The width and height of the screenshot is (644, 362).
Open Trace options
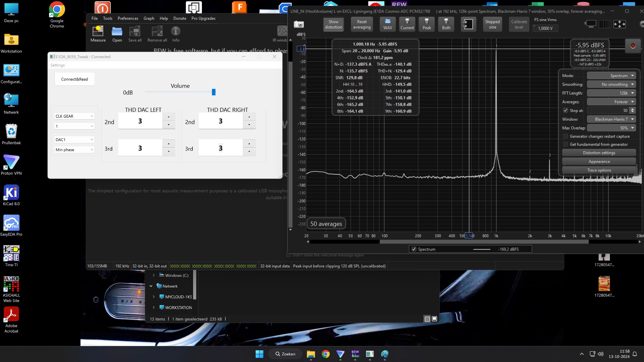599,170
